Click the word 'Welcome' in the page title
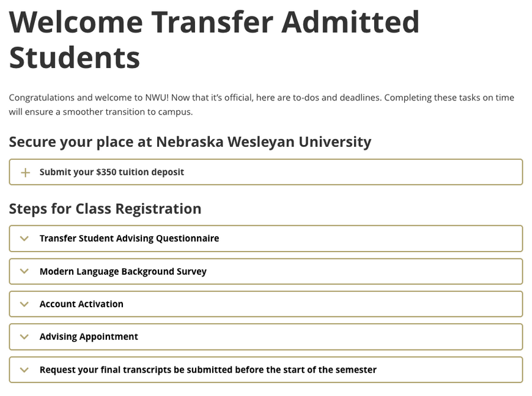This screenshot has height=396, width=532. (76, 21)
